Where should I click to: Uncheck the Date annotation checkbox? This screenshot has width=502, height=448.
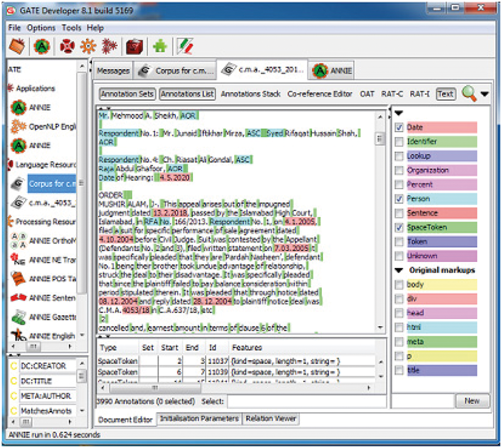[x=399, y=127]
